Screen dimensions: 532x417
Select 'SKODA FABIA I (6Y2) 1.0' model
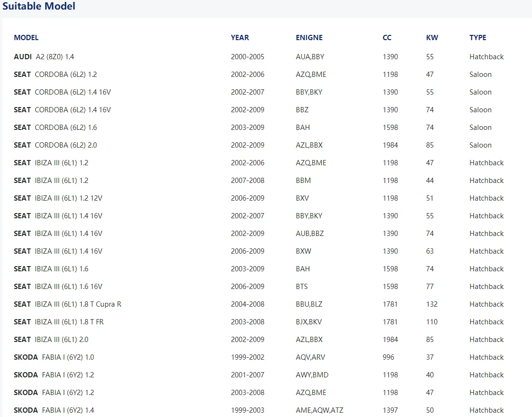coord(54,357)
